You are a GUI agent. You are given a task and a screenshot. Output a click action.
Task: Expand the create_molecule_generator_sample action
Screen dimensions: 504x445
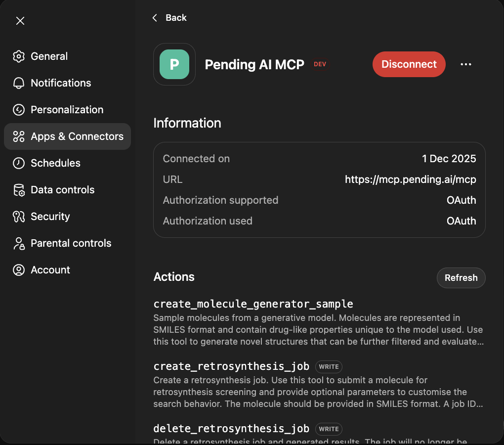click(x=253, y=304)
